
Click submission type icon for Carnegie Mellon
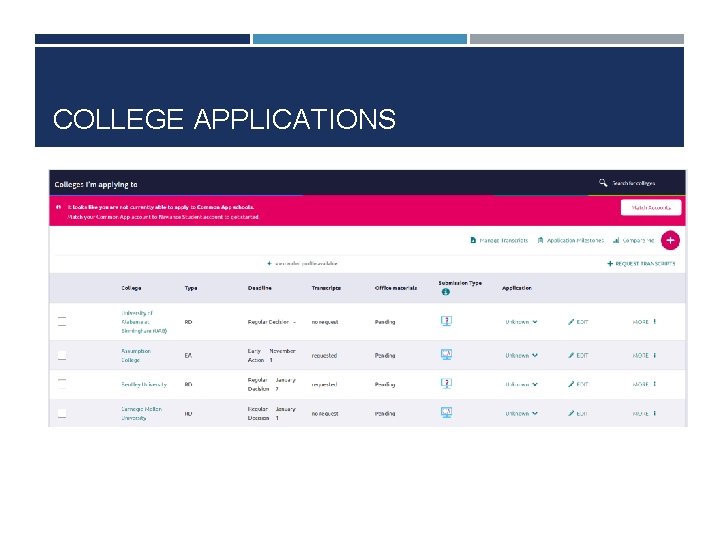pos(446,412)
